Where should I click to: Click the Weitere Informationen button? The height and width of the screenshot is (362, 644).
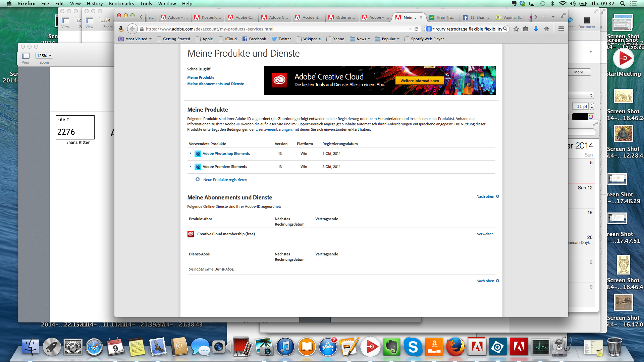[419, 81]
